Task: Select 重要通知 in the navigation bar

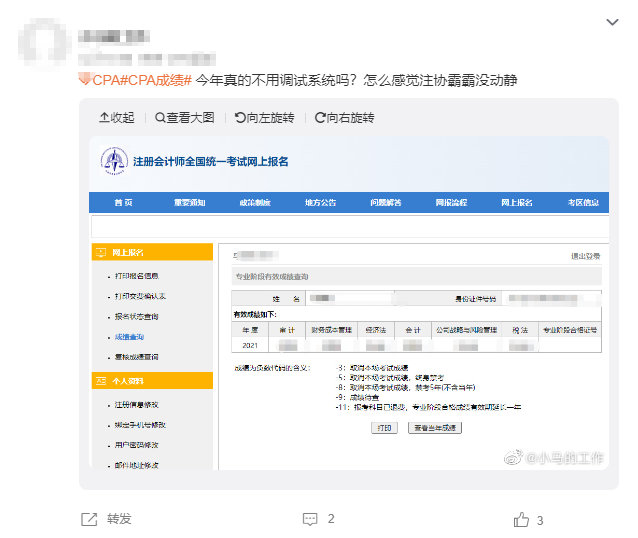Action: point(190,202)
